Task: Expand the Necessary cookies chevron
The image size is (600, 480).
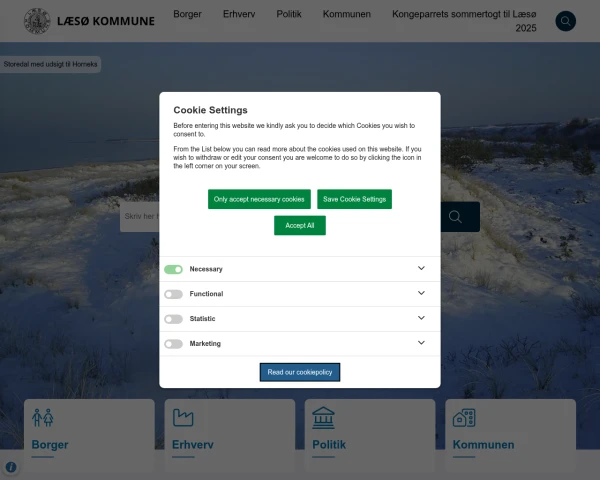Action: [x=421, y=268]
